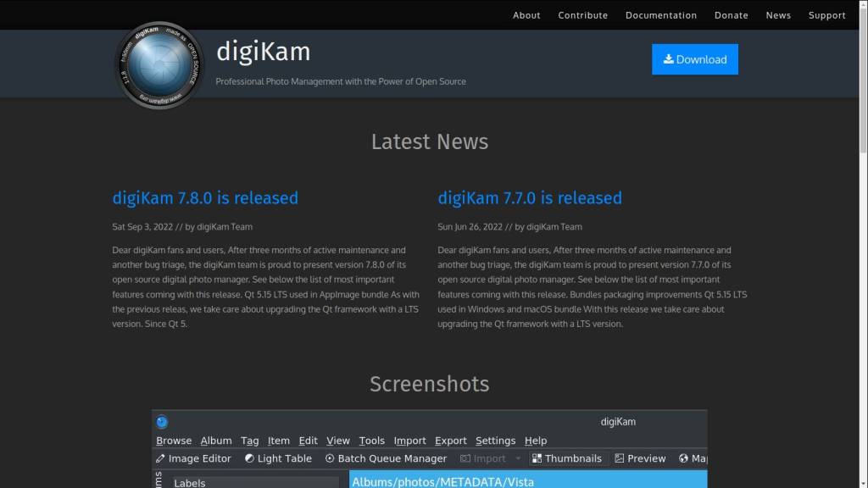Click the 'Screenshots' heading
The image size is (868, 488).
click(x=430, y=384)
